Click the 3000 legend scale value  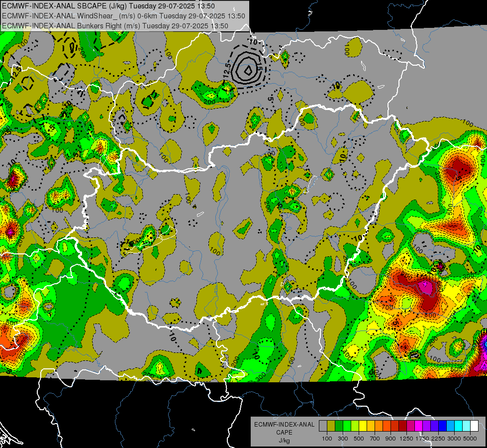454,439
